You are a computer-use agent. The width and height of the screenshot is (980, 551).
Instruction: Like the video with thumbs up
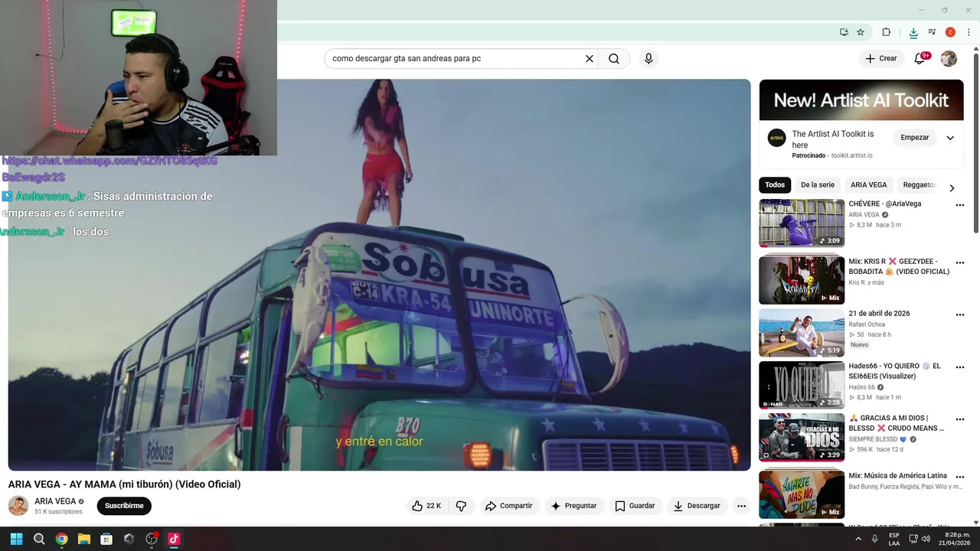[x=426, y=506]
